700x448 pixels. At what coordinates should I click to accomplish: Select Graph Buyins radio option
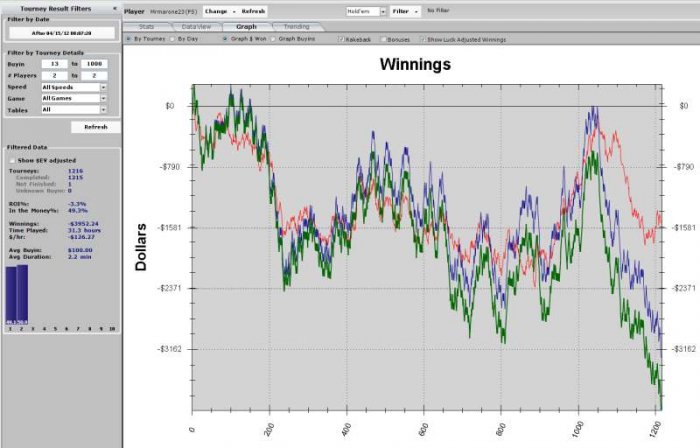[274, 39]
